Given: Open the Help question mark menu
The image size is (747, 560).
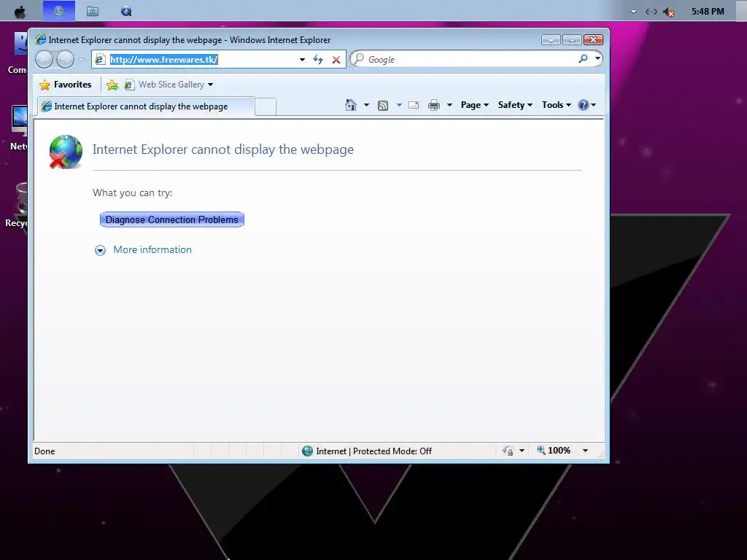Looking at the screenshot, I should coord(587,105).
